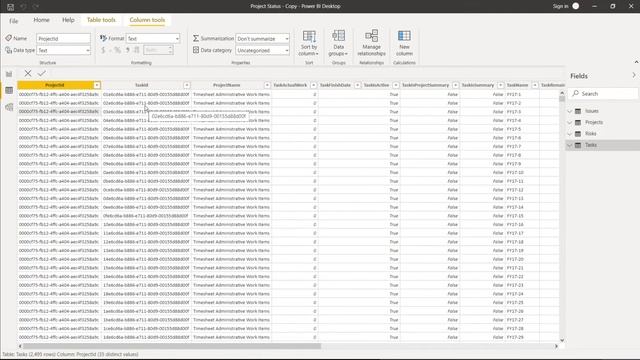Select the Tasks table in Fields
Viewport: 640px width, 360px height.
coord(590,145)
